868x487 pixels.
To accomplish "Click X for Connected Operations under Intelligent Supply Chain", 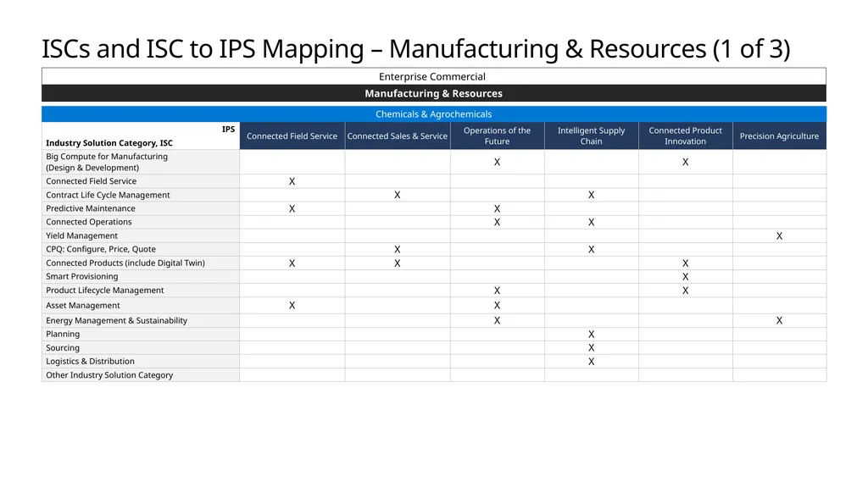I will (591, 222).
